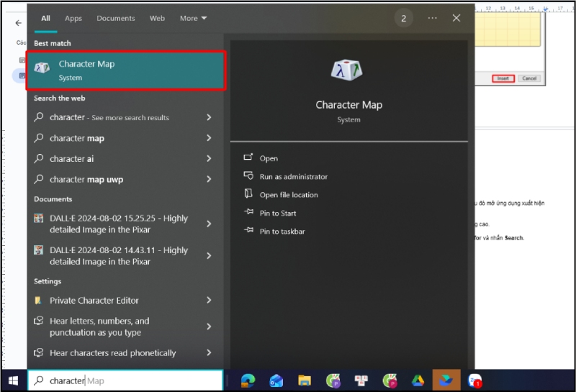Open File Explorer from the taskbar
576x392 pixels.
coord(304,380)
